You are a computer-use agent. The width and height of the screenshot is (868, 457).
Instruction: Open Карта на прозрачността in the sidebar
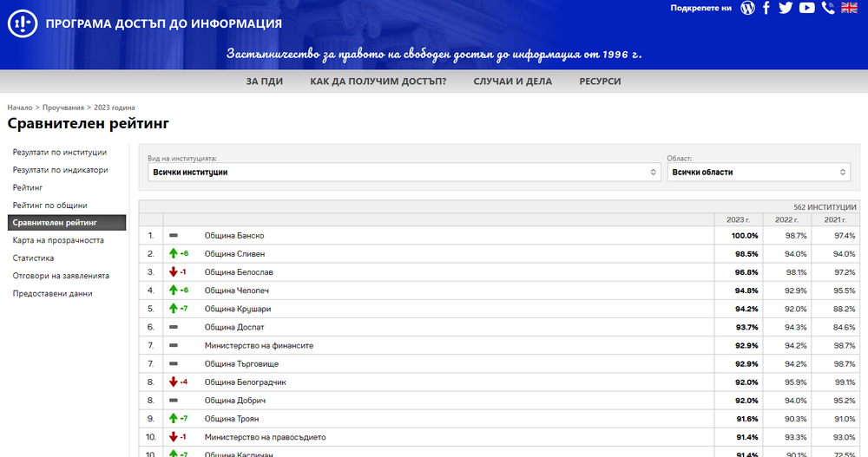pos(58,240)
